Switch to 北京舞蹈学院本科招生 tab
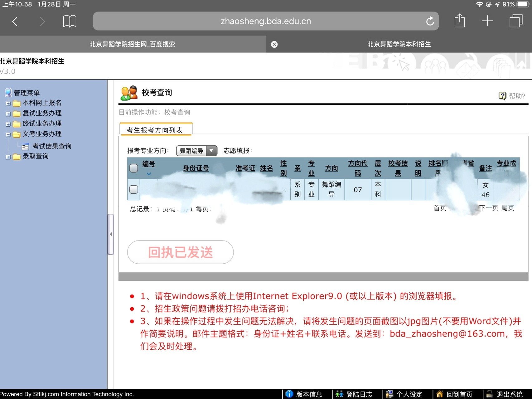 click(x=399, y=44)
